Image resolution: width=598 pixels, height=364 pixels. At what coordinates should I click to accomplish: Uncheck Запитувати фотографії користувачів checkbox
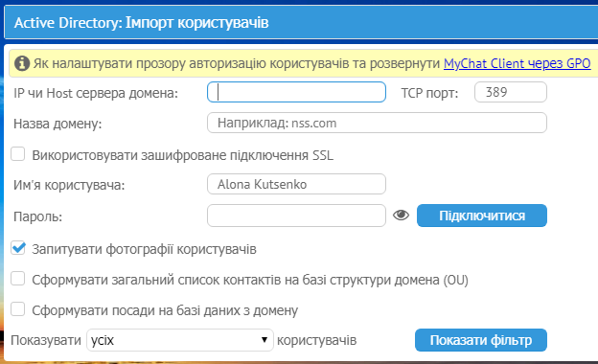[18, 248]
